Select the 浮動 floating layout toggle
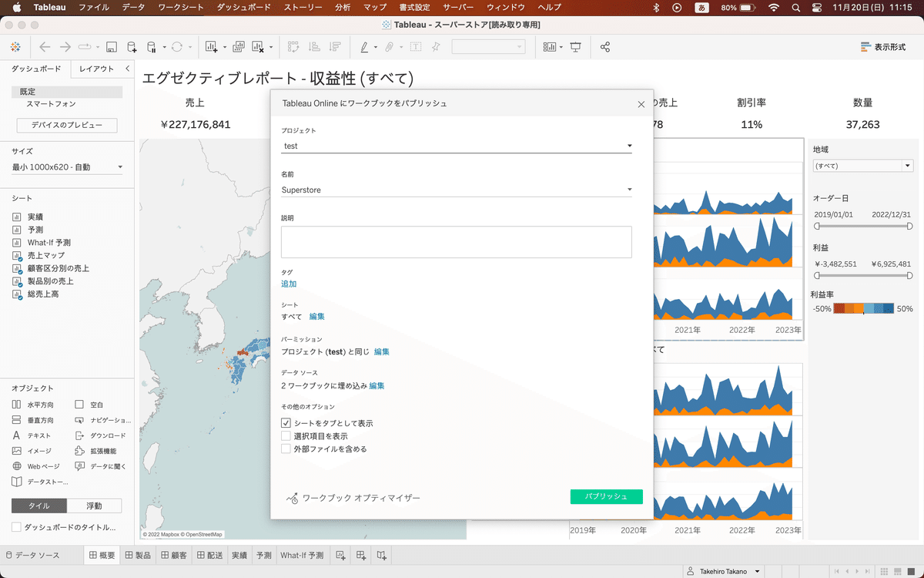 [95, 506]
